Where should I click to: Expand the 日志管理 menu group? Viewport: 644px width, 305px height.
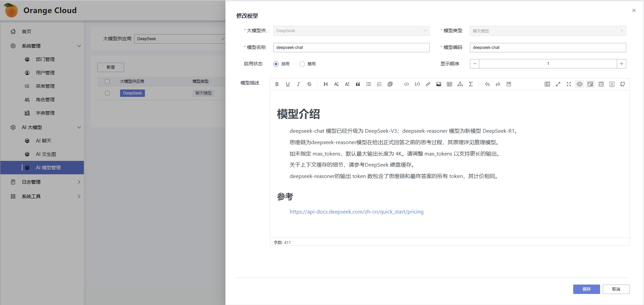click(42, 182)
